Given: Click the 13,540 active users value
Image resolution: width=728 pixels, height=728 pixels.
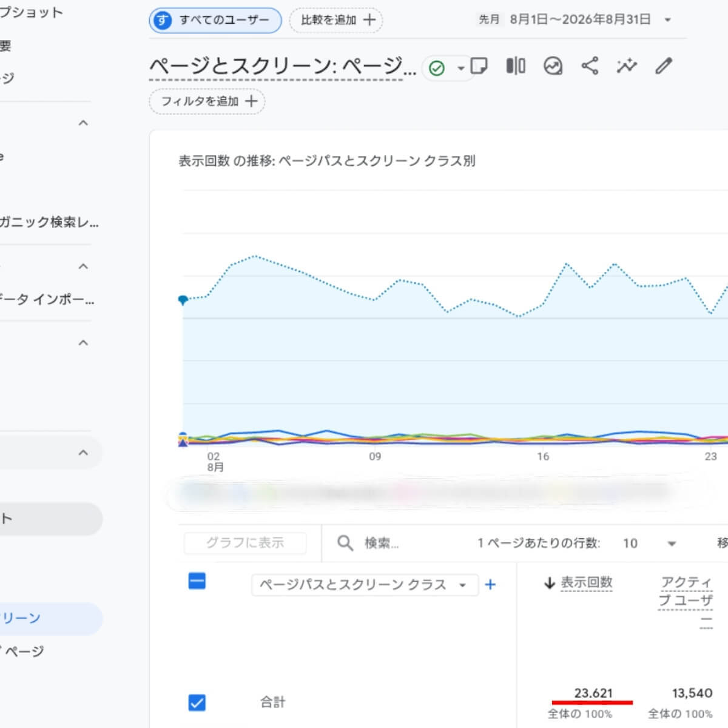Looking at the screenshot, I should tap(692, 693).
